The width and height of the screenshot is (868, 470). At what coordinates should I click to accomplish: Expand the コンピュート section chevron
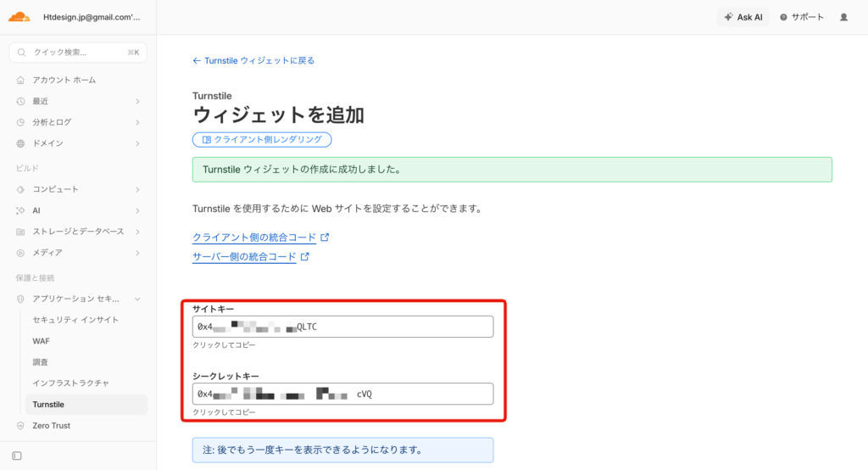coord(137,189)
